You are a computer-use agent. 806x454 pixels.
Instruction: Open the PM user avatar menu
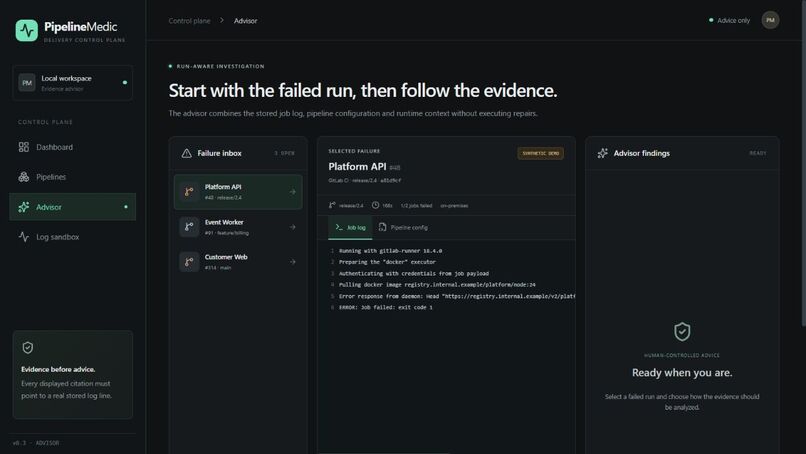(770, 20)
